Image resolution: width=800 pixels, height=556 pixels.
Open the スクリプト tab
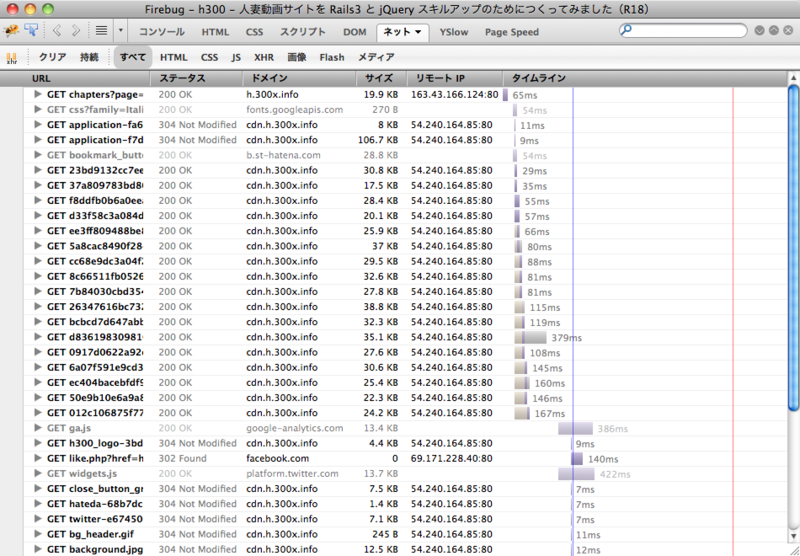click(303, 32)
